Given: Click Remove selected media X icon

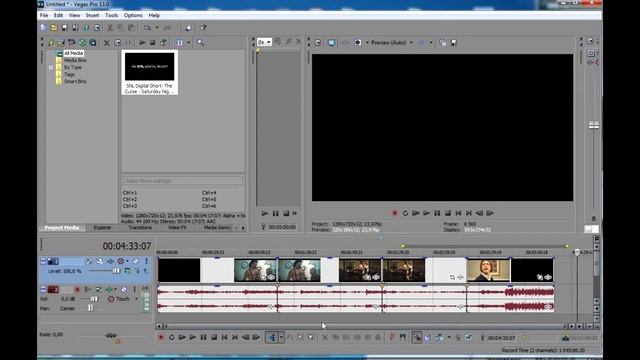Looking at the screenshot, I should [x=107, y=42].
